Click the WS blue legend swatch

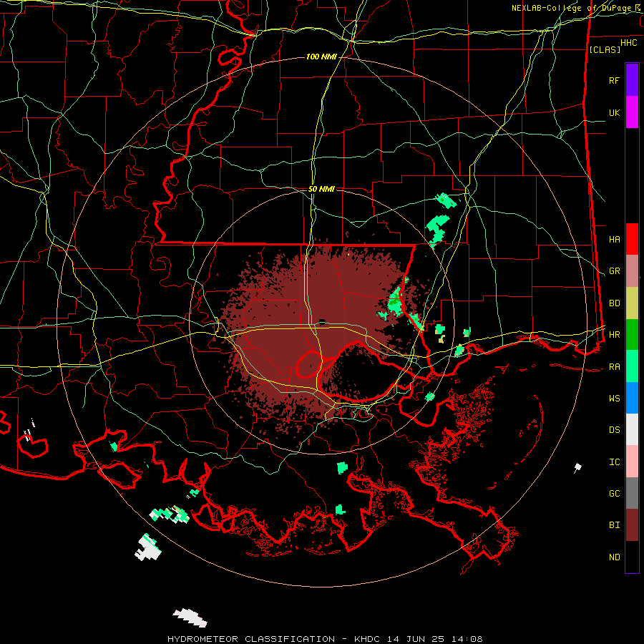[x=632, y=398]
